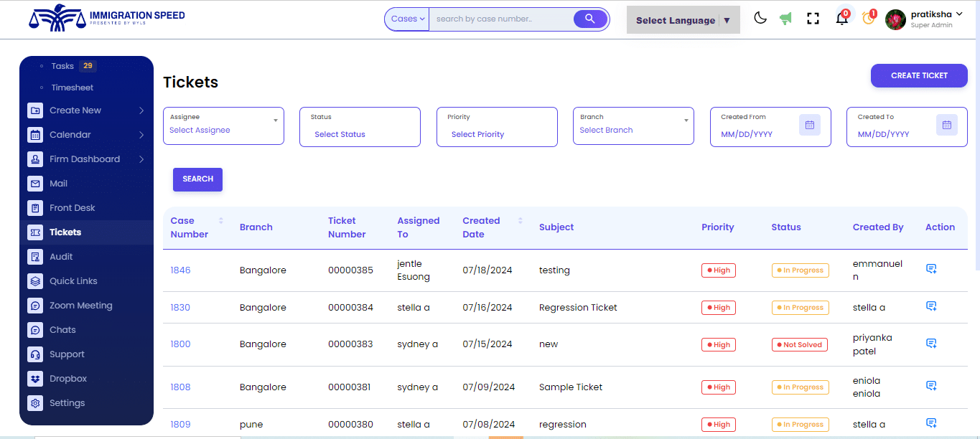980x439 pixels.
Task: Select the Mail section icon
Action: click(35, 183)
